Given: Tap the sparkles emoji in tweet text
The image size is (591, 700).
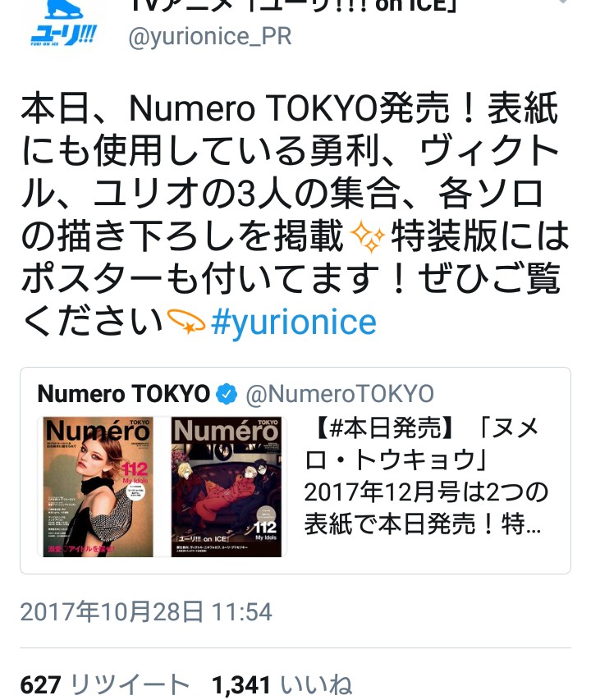Looking at the screenshot, I should (367, 237).
